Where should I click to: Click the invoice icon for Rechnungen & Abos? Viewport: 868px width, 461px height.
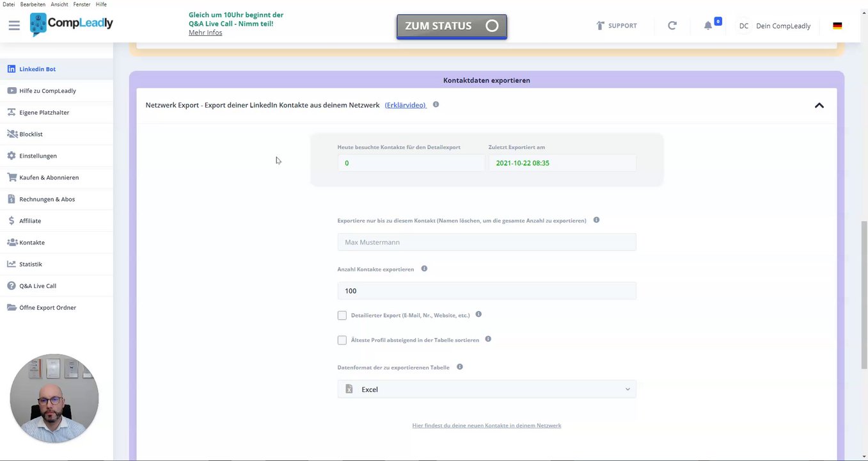pos(12,199)
